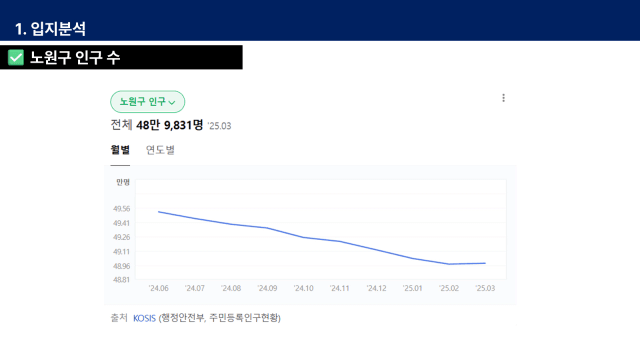The width and height of the screenshot is (640, 360).
Task: Click the '25.01 x-axis label
Action: 412,288
